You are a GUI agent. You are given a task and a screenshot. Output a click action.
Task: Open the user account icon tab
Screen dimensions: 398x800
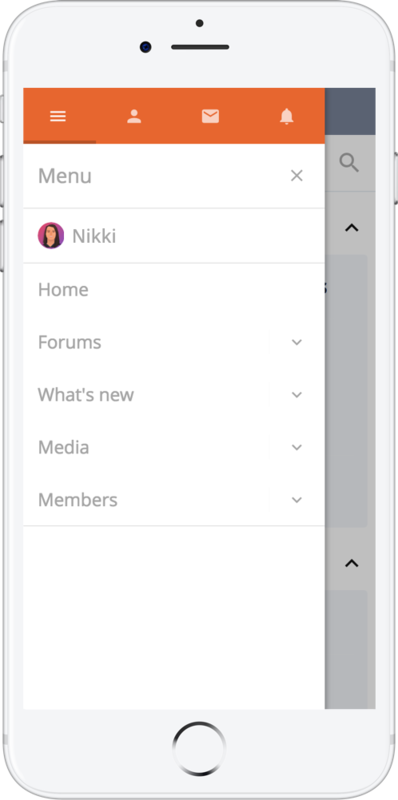coord(134,116)
